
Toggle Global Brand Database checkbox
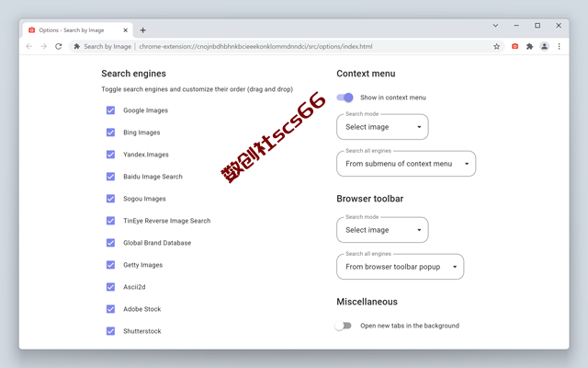[110, 243]
